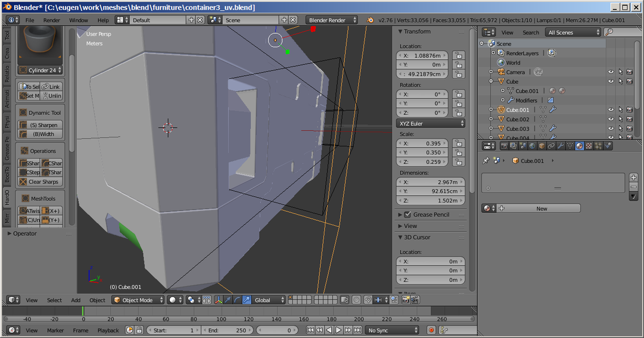Open the Render properties tab icon
644x338 pixels.
pyautogui.click(x=504, y=146)
